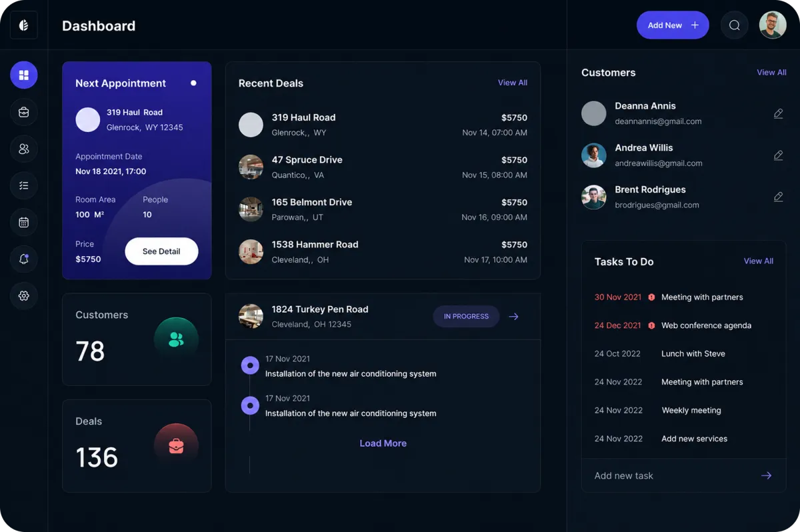Open the briefcase deals icon in sidebar

point(24,112)
